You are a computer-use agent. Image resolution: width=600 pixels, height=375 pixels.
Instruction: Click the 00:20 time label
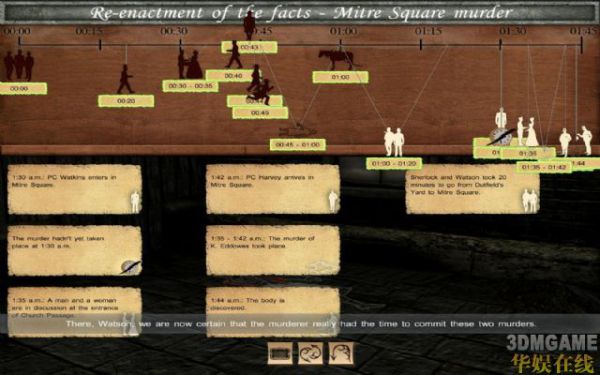126,101
